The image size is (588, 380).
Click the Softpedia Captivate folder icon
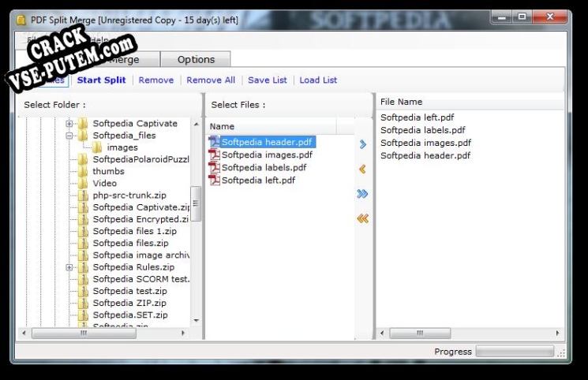click(83, 123)
